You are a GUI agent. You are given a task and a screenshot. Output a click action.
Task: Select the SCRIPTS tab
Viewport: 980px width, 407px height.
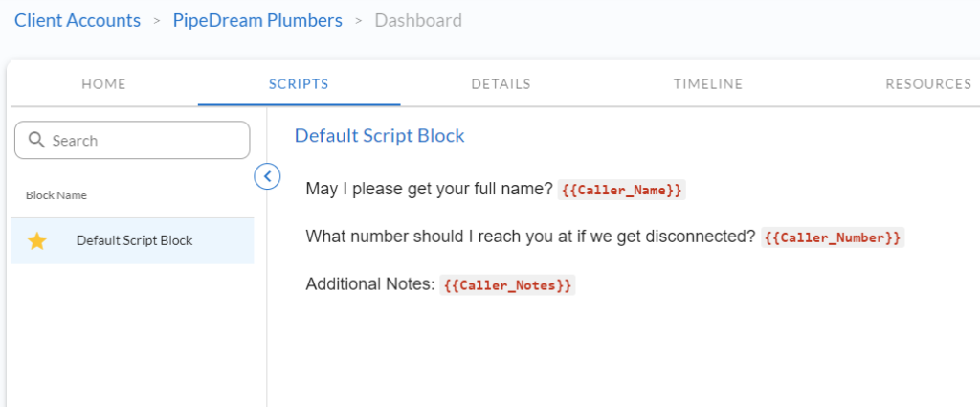tap(299, 83)
